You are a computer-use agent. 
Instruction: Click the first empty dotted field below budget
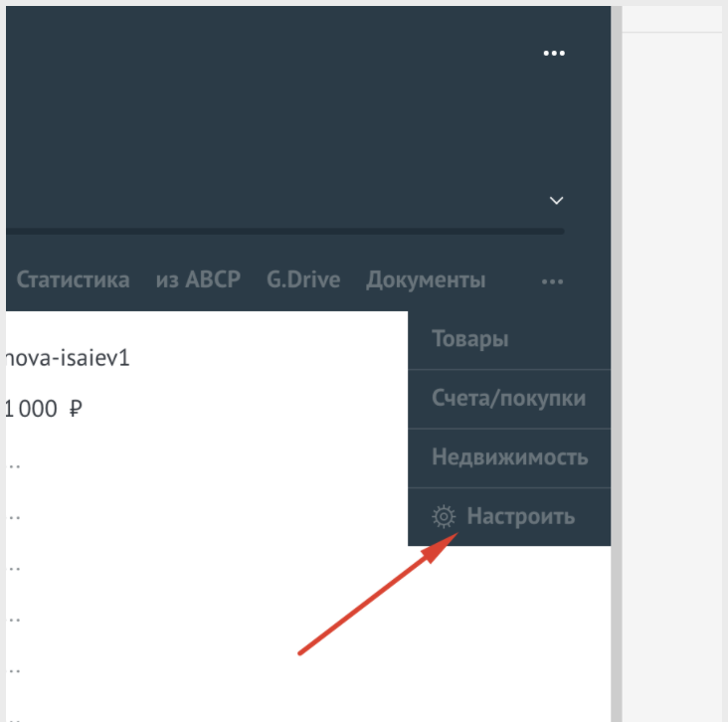click(15, 463)
